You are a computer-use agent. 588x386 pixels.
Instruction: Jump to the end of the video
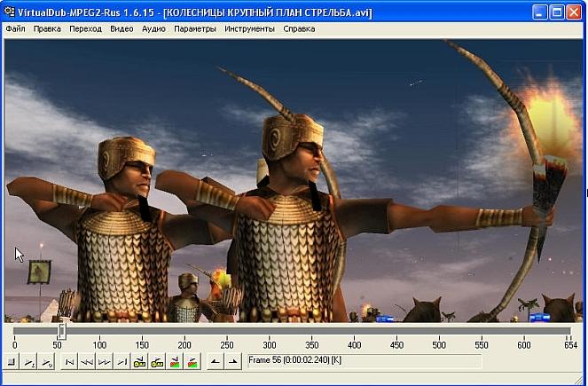[122, 362]
